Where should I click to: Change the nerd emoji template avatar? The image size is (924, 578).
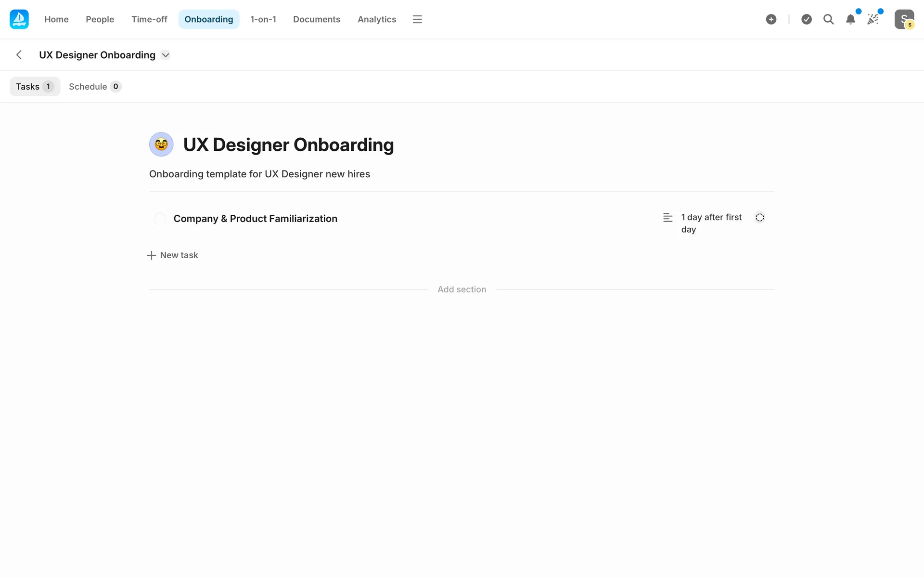coord(161,144)
